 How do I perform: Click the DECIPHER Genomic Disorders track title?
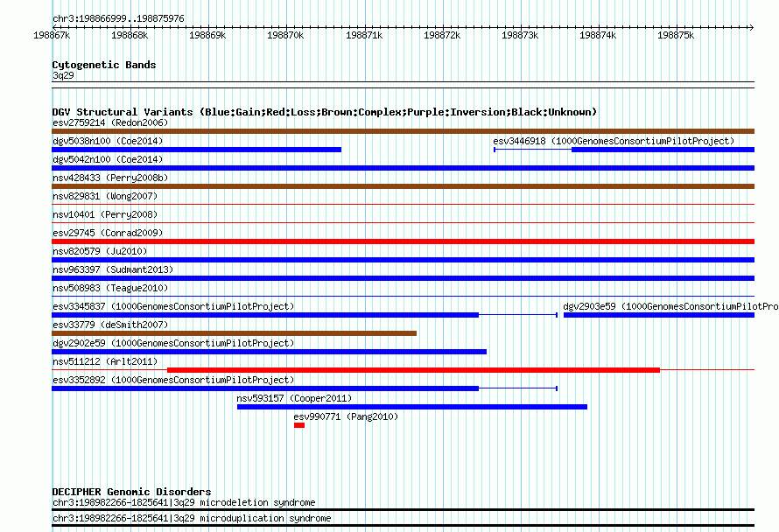tap(131, 492)
